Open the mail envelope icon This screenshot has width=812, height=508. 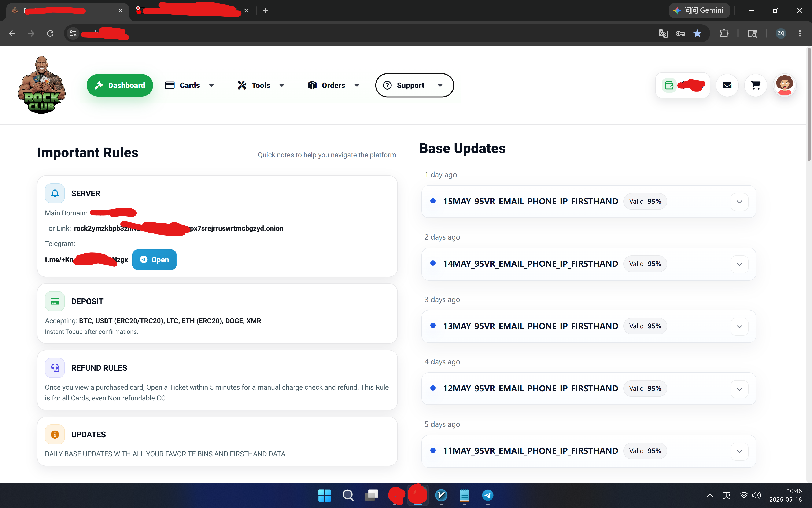[727, 85]
